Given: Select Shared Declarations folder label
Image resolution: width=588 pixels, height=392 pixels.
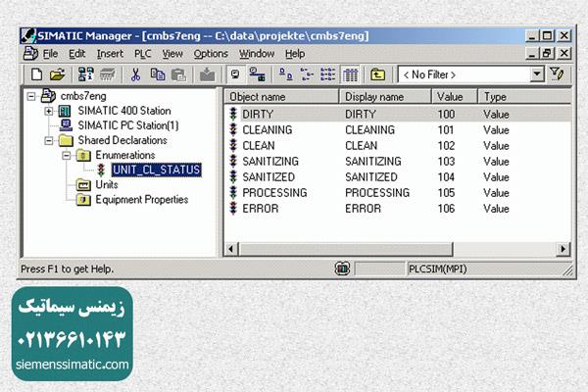Looking at the screenshot, I should (122, 140).
